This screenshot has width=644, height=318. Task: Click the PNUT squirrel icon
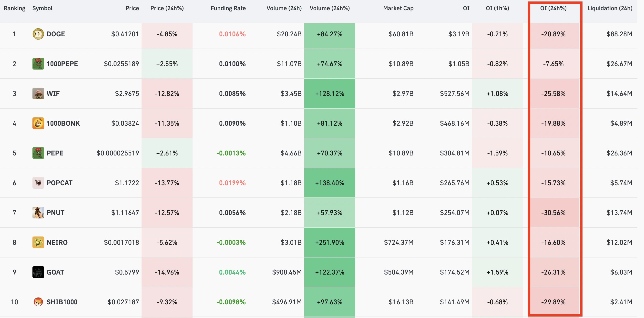tap(38, 213)
